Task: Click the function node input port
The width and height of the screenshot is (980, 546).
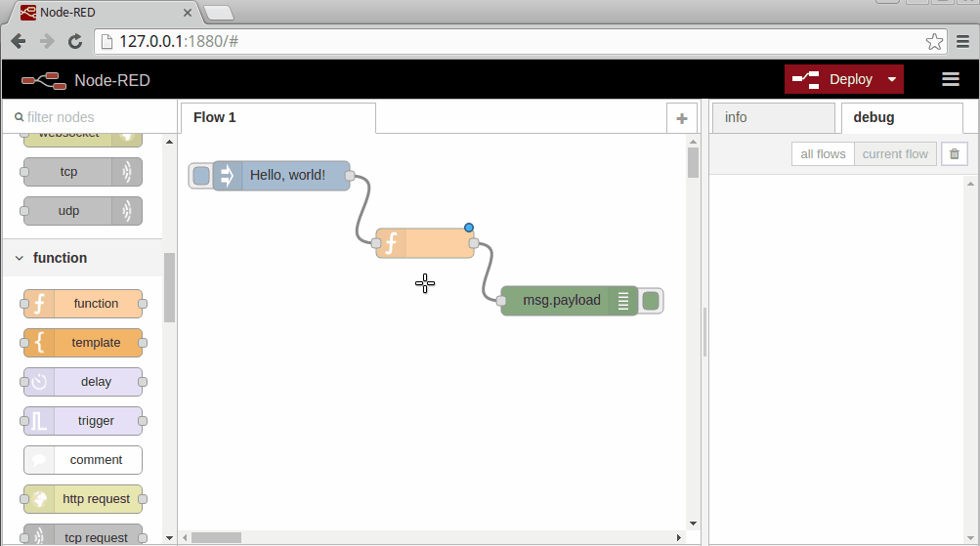Action: click(x=375, y=243)
